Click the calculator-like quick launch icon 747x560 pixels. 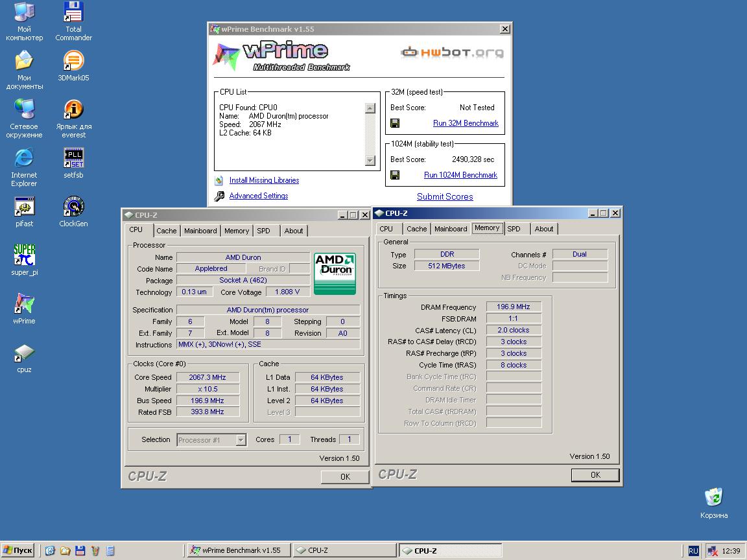(110, 550)
